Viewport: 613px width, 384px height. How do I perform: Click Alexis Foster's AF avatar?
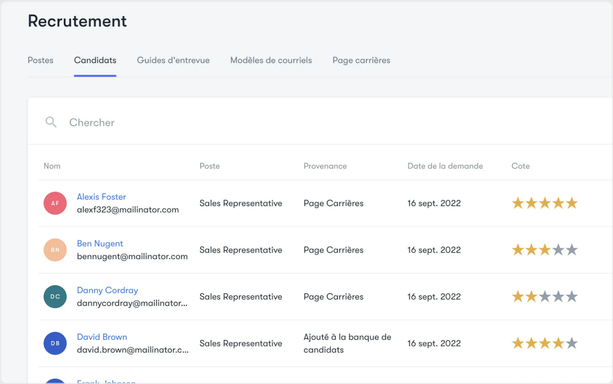55,203
